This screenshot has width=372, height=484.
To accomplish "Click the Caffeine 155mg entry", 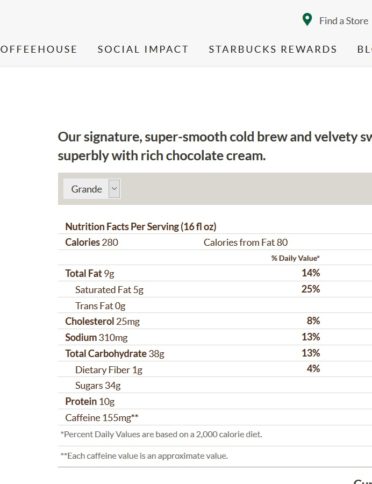I will point(102,418).
